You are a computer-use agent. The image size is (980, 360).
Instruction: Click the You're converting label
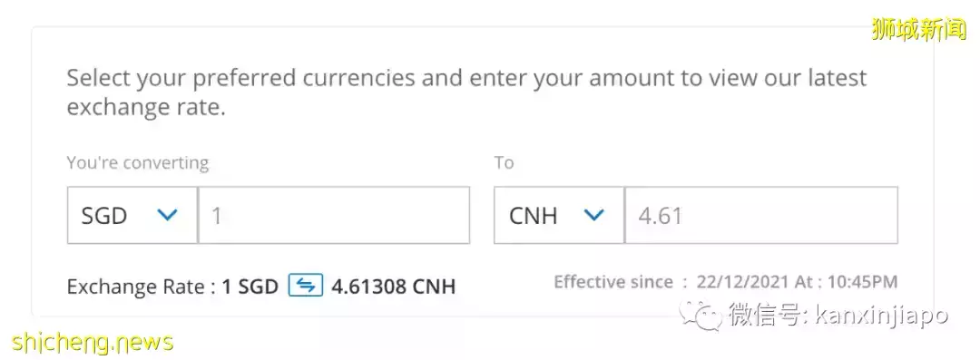click(x=138, y=163)
